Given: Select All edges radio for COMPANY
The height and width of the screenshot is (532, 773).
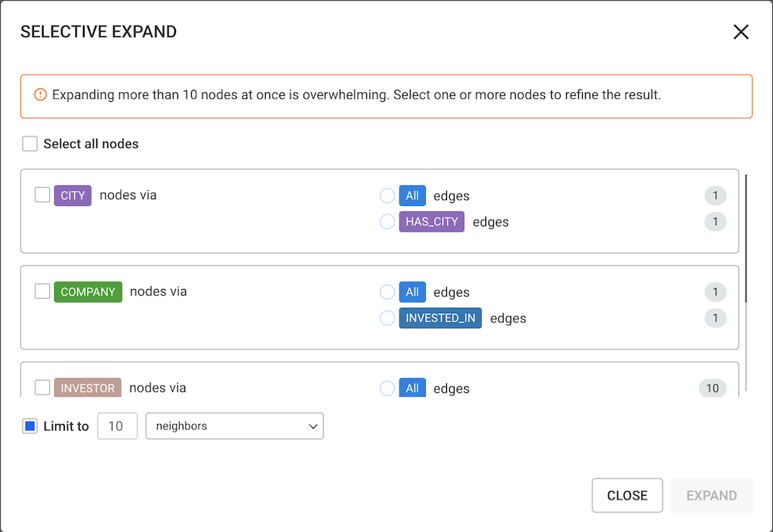Looking at the screenshot, I should tap(387, 292).
